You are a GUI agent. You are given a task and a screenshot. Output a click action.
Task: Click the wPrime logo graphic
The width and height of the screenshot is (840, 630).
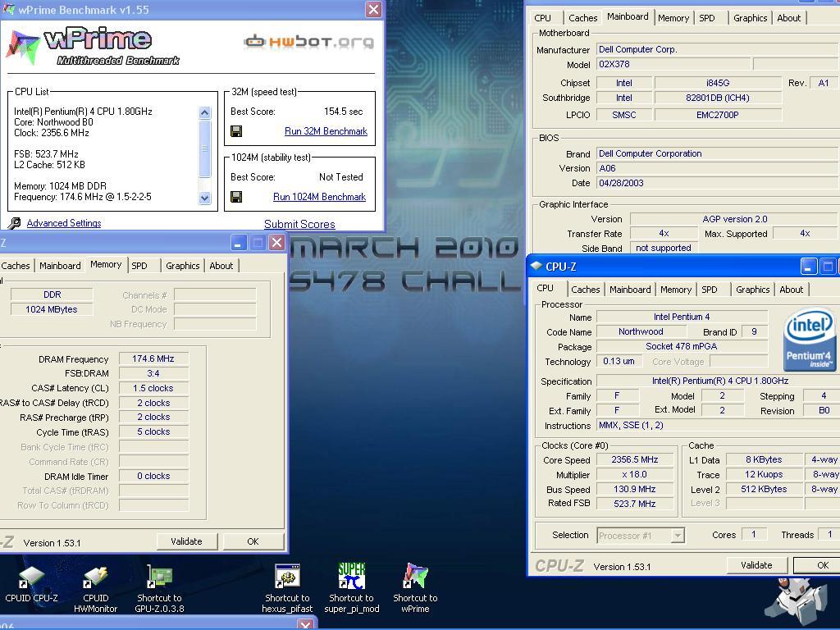pos(92,46)
